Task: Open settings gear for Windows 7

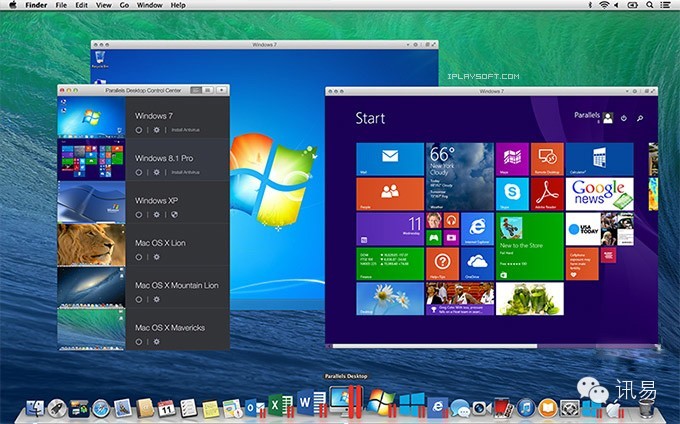Action: click(x=157, y=130)
